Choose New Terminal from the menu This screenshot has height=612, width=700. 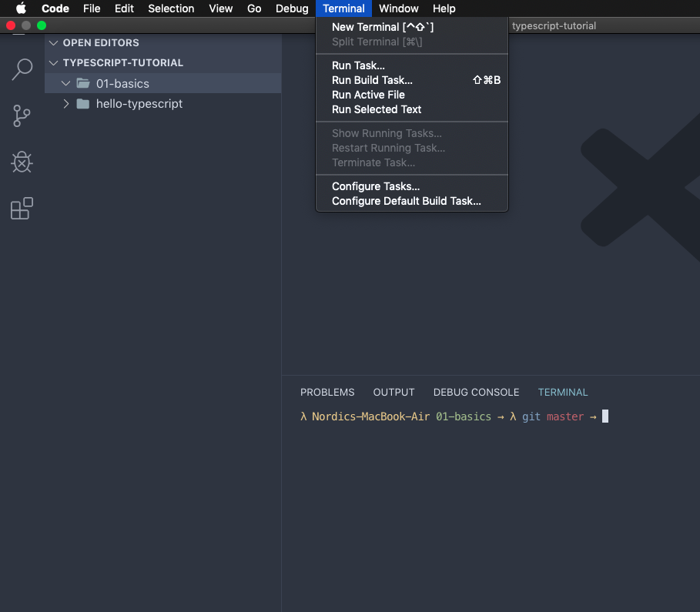pos(412,27)
